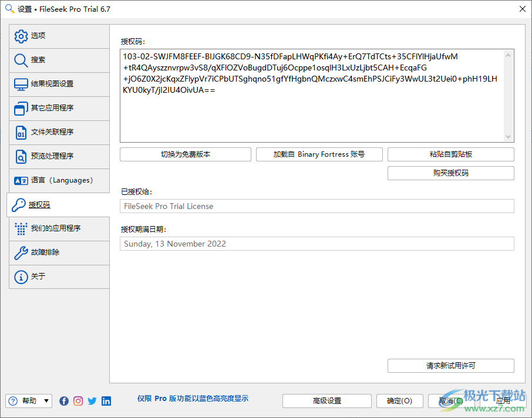The image size is (532, 418).
Task: Open the Facebook page icon
Action: [64, 401]
